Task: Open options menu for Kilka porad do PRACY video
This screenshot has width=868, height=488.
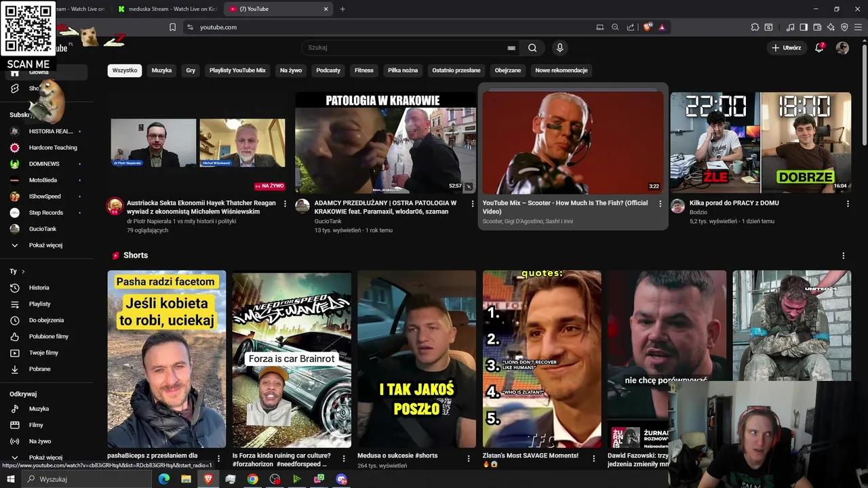Action: coord(848,203)
